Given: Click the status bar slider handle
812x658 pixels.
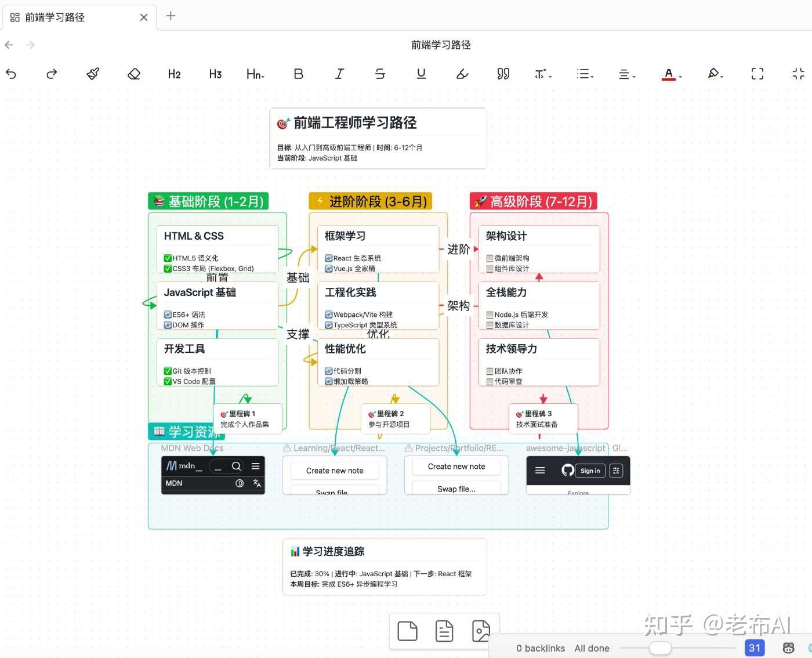Looking at the screenshot, I should click(660, 648).
